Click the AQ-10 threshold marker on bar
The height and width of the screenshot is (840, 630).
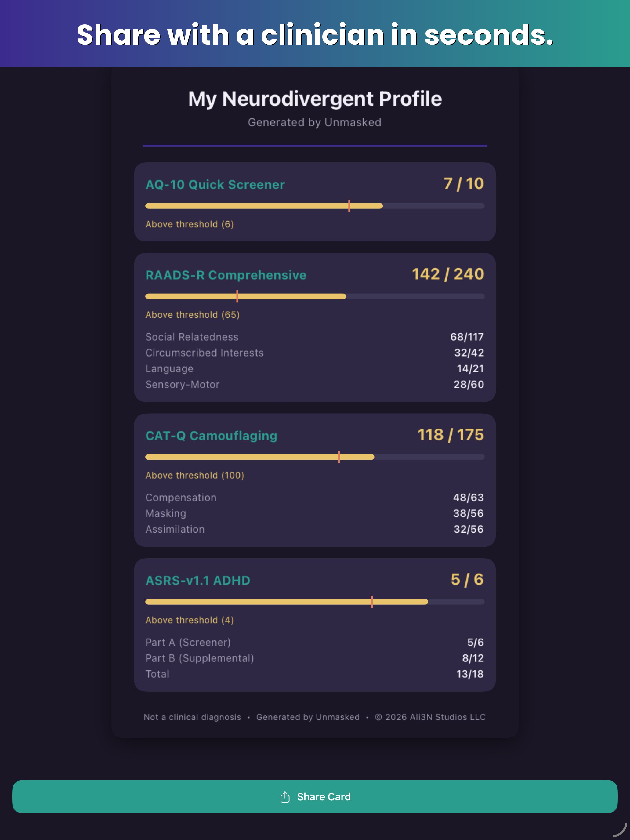tap(349, 206)
